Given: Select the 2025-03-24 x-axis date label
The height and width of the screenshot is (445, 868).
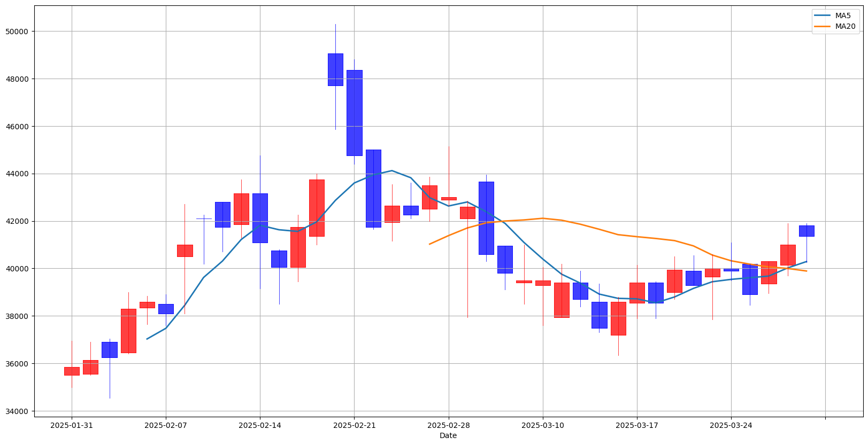Looking at the screenshot, I should click(731, 426).
